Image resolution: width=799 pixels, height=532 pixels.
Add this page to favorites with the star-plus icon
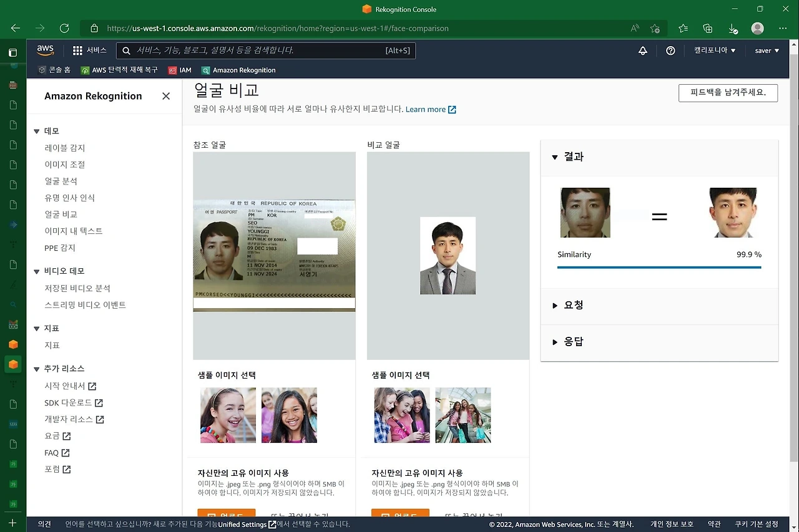[x=655, y=28]
